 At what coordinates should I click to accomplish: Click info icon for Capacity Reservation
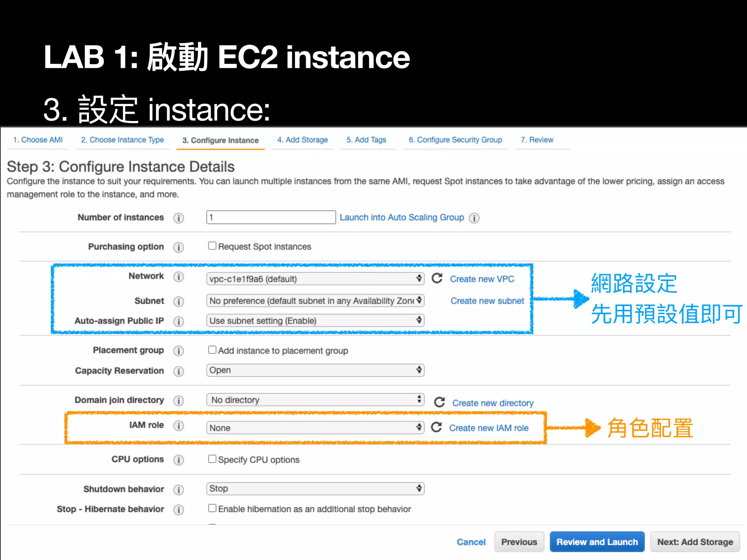click(x=178, y=371)
